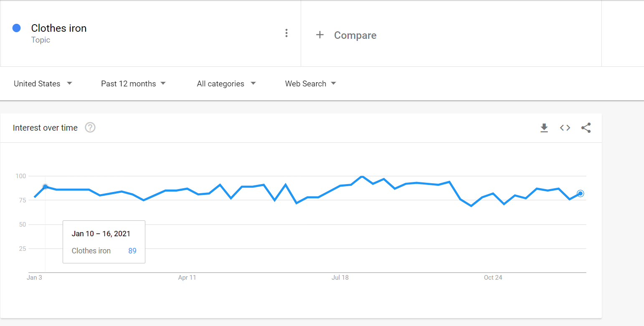Image resolution: width=644 pixels, height=326 pixels.
Task: Download the Interest over time data
Action: pyautogui.click(x=544, y=128)
